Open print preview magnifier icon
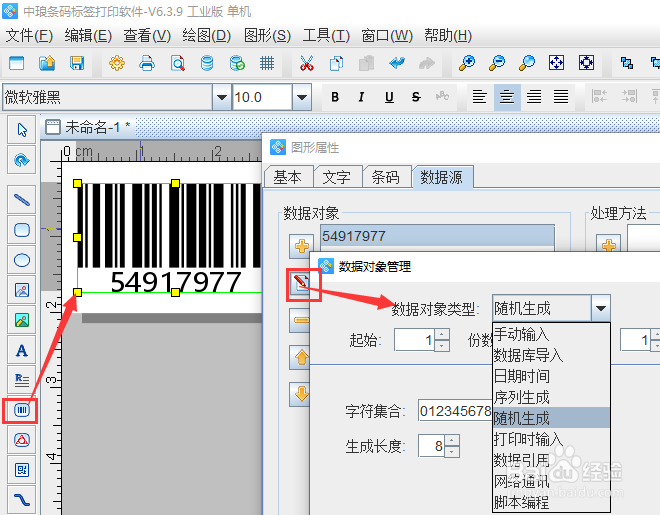660x515 pixels. 177,63
